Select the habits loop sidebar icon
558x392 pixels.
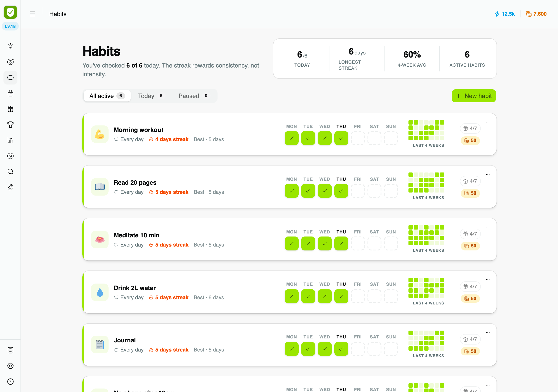pyautogui.click(x=10, y=78)
